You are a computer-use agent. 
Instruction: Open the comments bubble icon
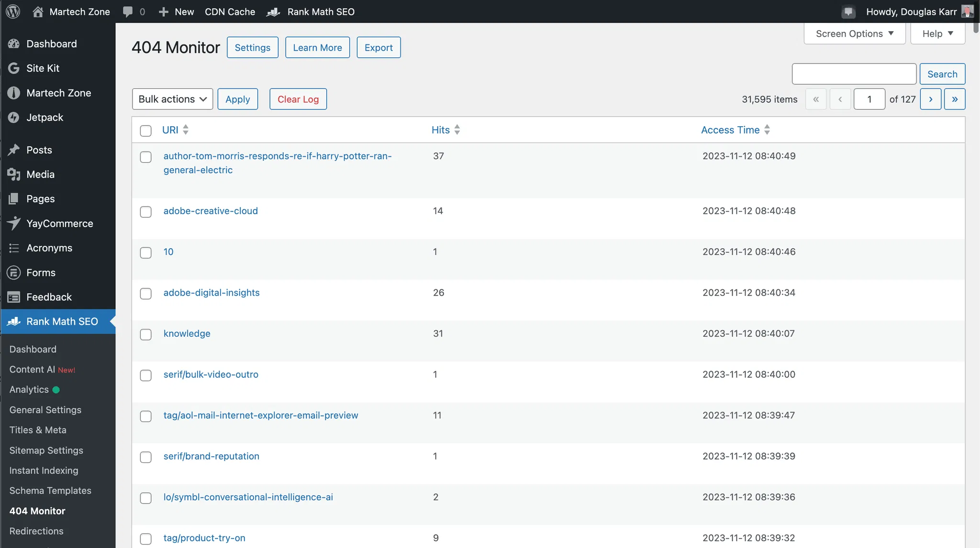coord(128,11)
